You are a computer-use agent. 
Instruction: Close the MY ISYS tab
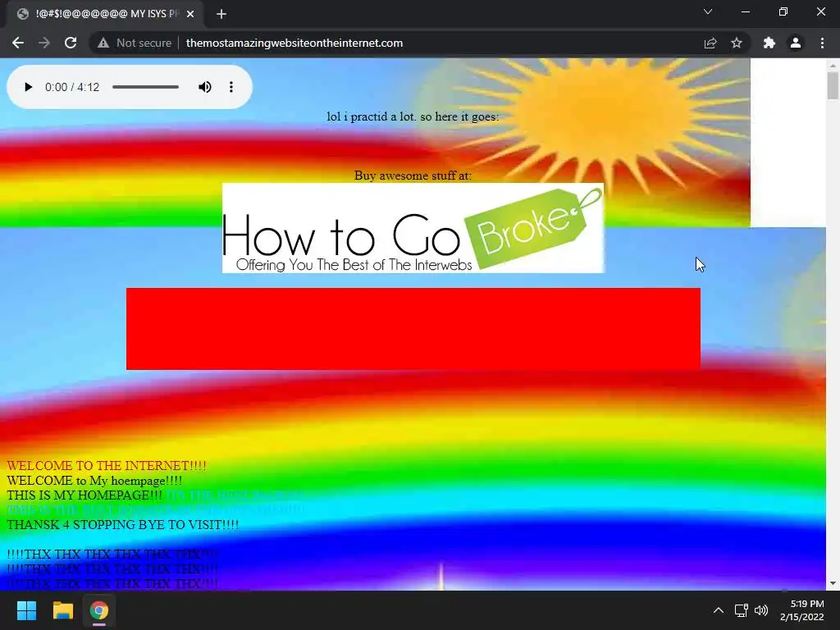coord(190,14)
